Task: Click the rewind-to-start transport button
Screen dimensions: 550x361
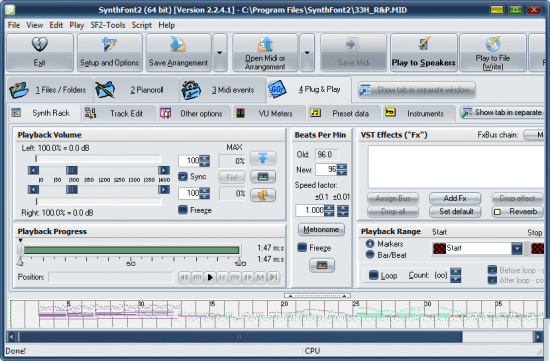Action: 184,278
